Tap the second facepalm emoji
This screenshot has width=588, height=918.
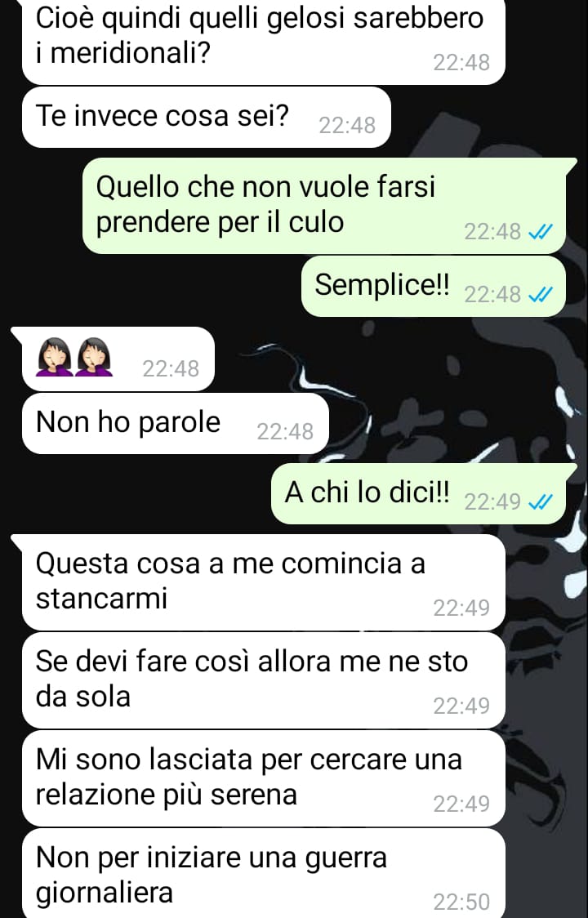pyautogui.click(x=94, y=356)
